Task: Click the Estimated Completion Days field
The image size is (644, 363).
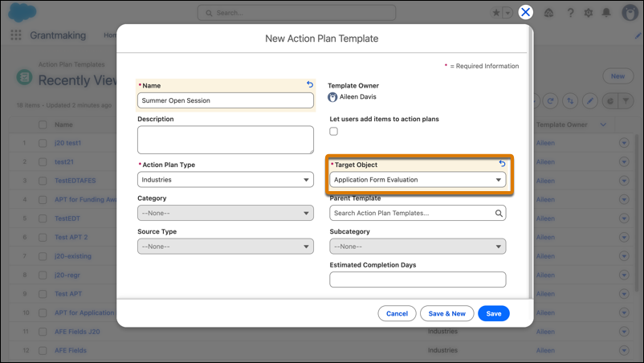Action: pyautogui.click(x=418, y=279)
